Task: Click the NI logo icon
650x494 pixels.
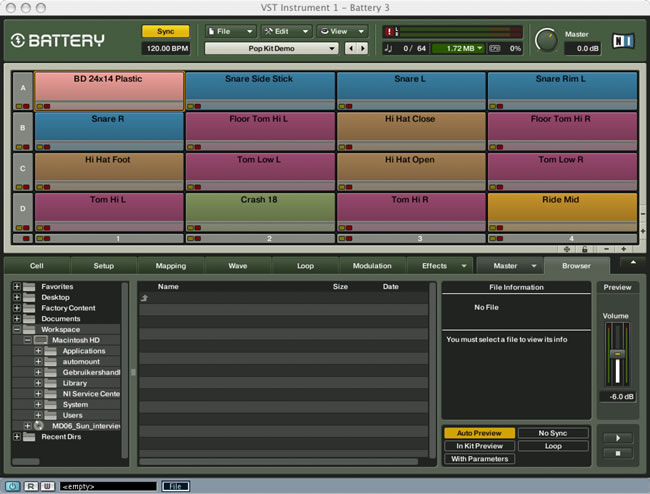Action: click(x=623, y=41)
